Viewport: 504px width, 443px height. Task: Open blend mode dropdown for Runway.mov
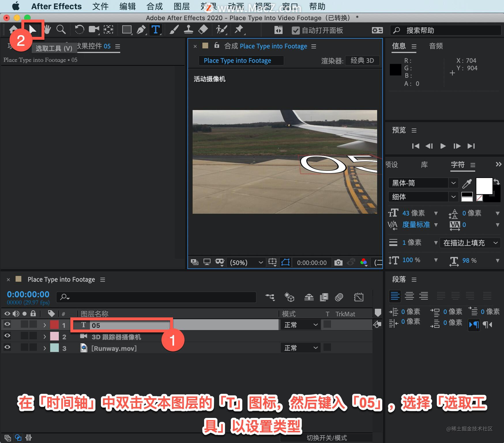click(301, 348)
